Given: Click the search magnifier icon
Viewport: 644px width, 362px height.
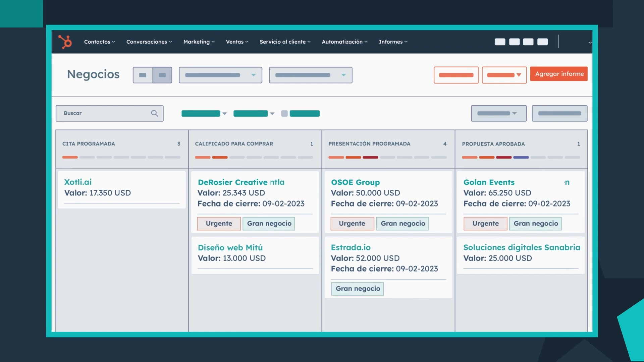Looking at the screenshot, I should point(154,113).
